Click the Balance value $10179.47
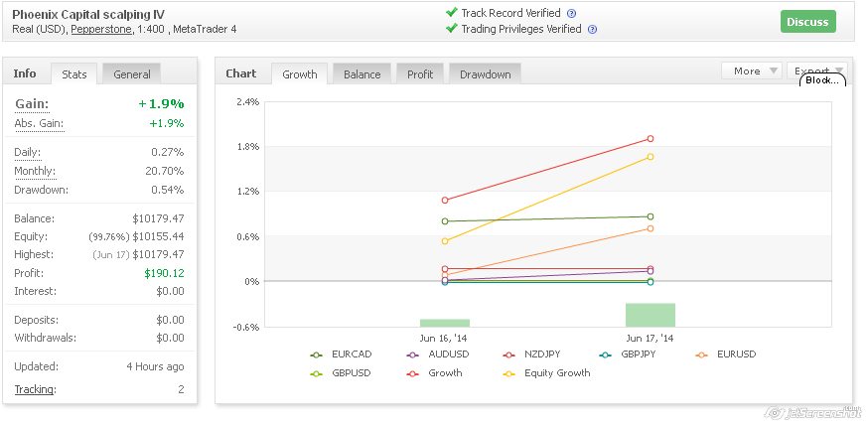Screen dimensions: 868x425 pyautogui.click(x=158, y=218)
